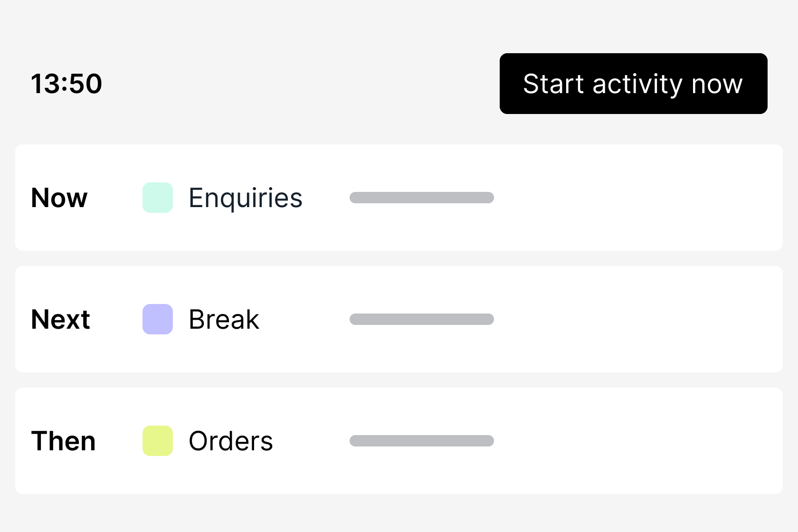Click the 13:50 clock display
Screen dimensions: 798x532
click(66, 84)
